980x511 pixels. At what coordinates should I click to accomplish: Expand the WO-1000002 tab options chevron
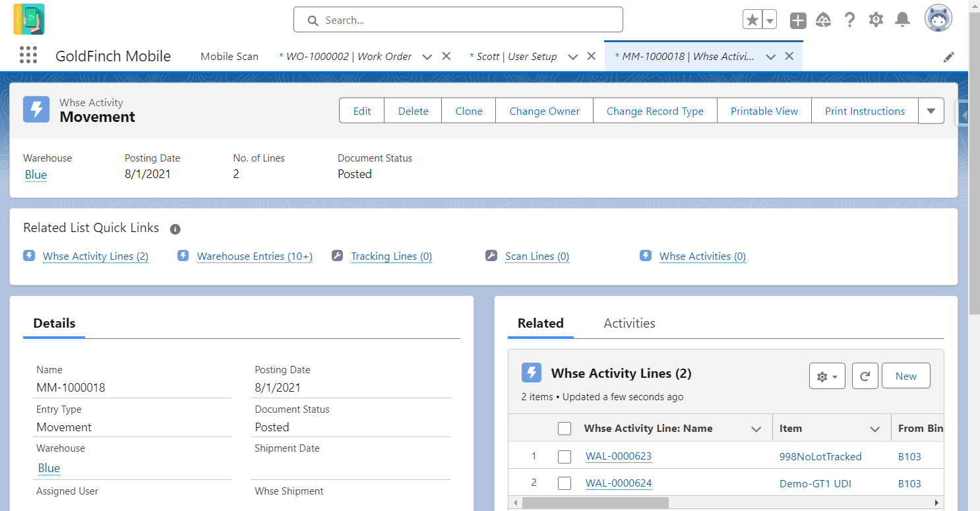coord(427,57)
